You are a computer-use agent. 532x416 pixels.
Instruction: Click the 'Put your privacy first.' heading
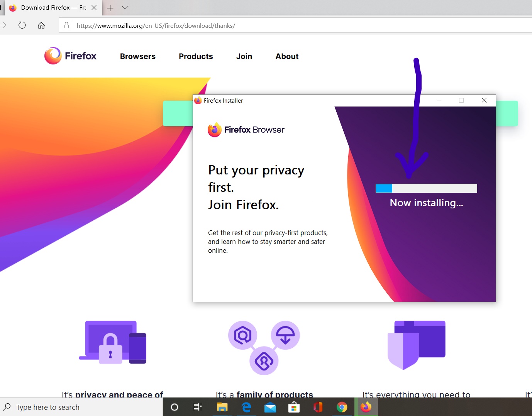click(x=256, y=179)
